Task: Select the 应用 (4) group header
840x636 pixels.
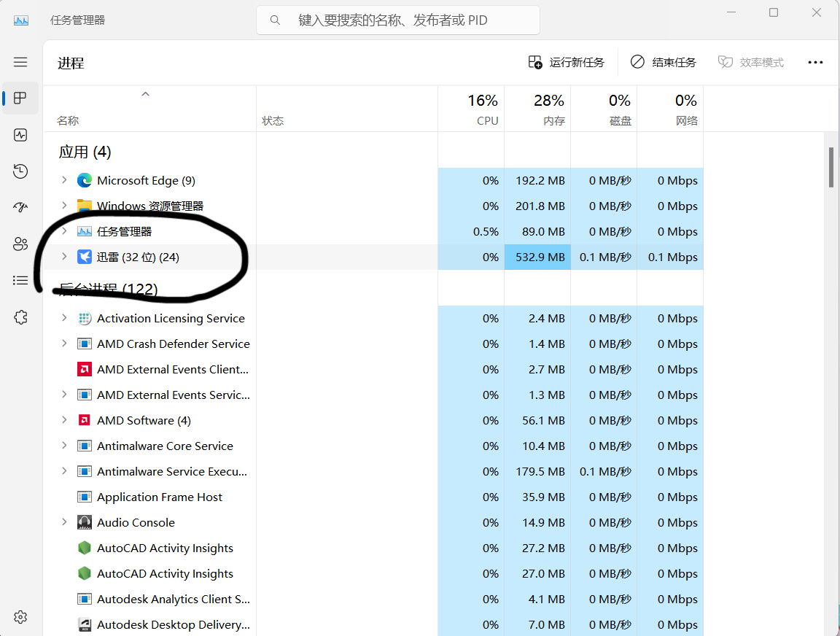Action: 85,152
